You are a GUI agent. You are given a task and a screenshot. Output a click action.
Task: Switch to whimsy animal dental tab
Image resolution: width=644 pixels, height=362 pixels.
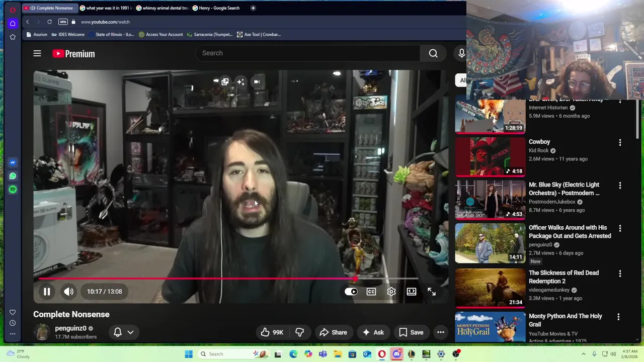coord(162,8)
